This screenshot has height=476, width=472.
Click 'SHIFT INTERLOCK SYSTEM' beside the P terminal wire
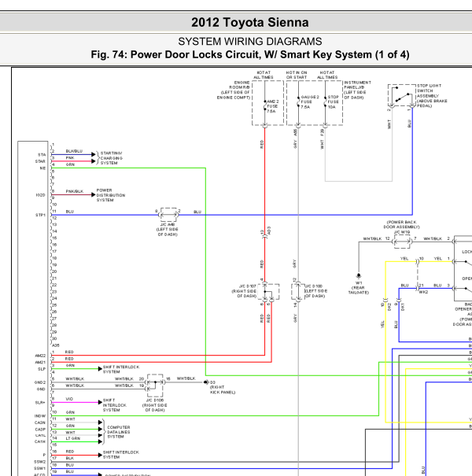pyautogui.click(x=120, y=455)
